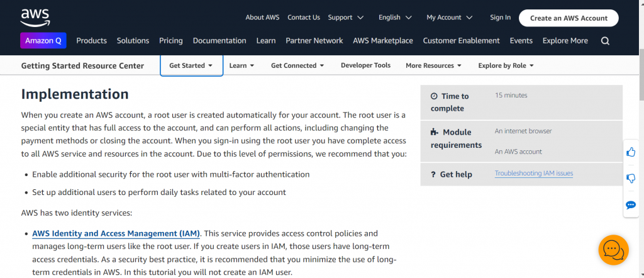
Task: Open the English language selector
Action: click(395, 18)
